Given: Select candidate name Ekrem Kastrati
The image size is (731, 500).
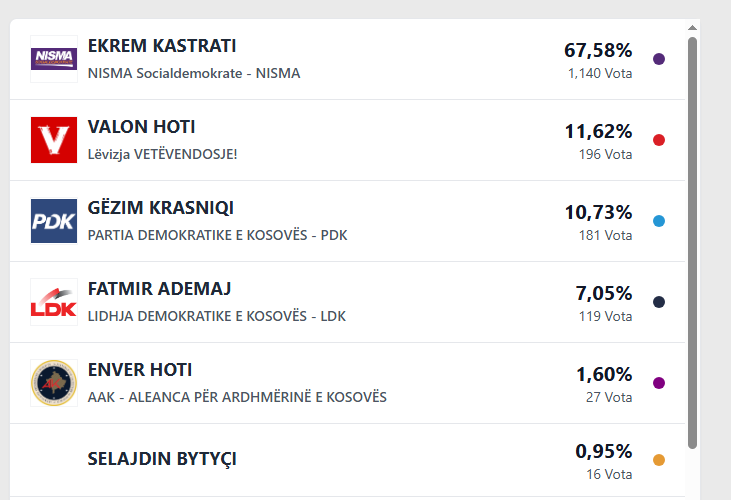Looking at the screenshot, I should [162, 46].
